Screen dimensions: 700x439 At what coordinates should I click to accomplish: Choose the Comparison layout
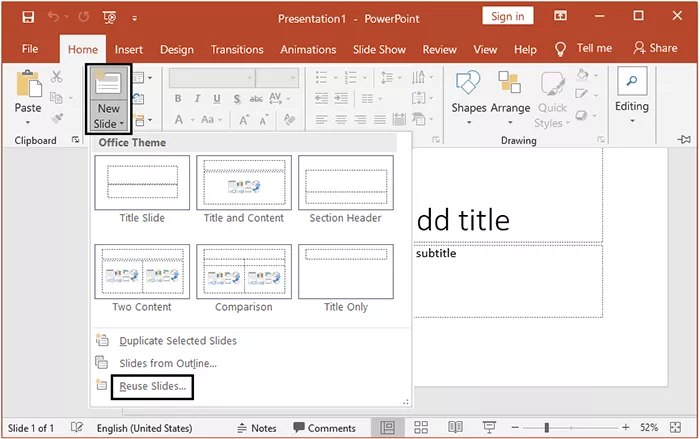pyautogui.click(x=244, y=278)
